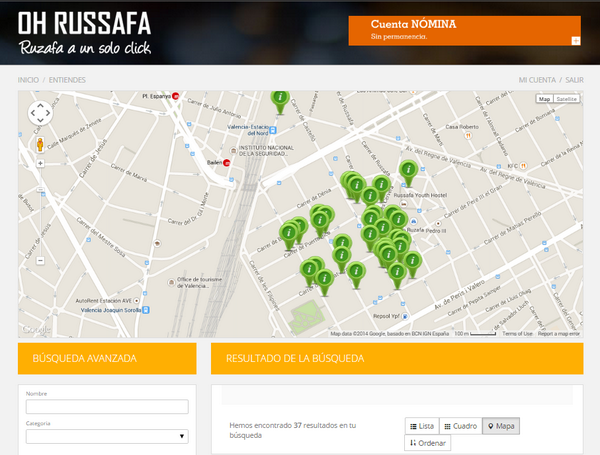Open the Cuenta NÓMINA banner ad
This screenshot has width=600, height=455.
[465, 31]
